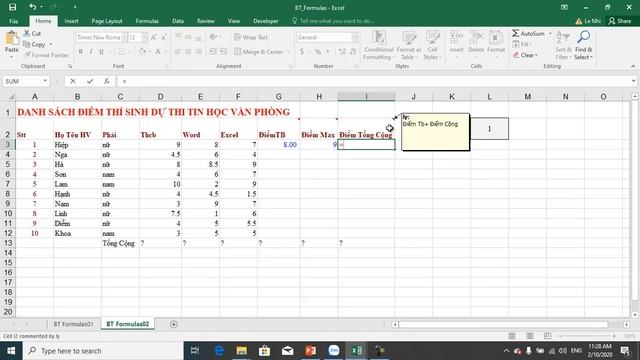Select column G header

tap(279, 97)
